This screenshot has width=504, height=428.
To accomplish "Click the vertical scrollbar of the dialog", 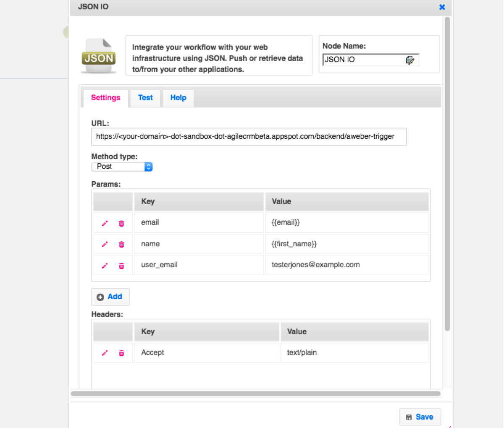I will (x=447, y=168).
